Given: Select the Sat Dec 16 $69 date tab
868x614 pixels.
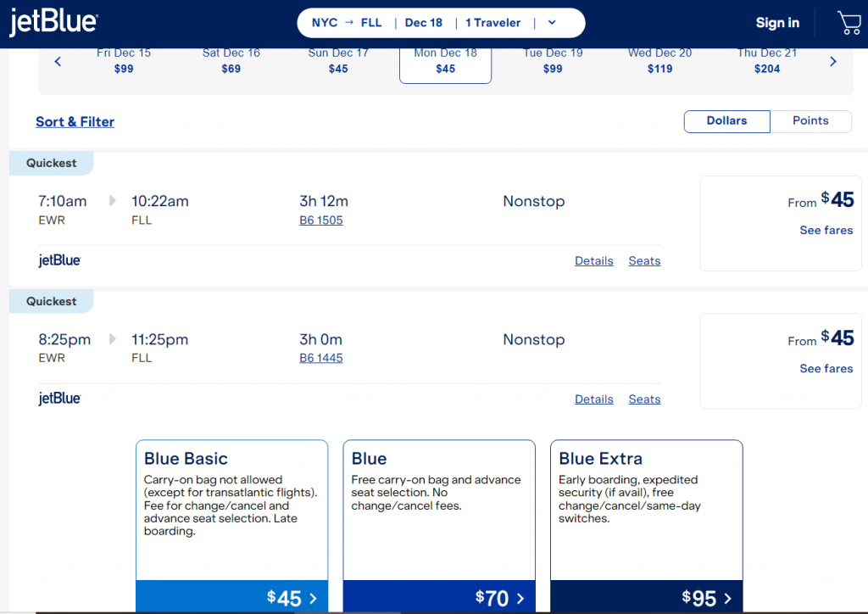Looking at the screenshot, I should (231, 59).
